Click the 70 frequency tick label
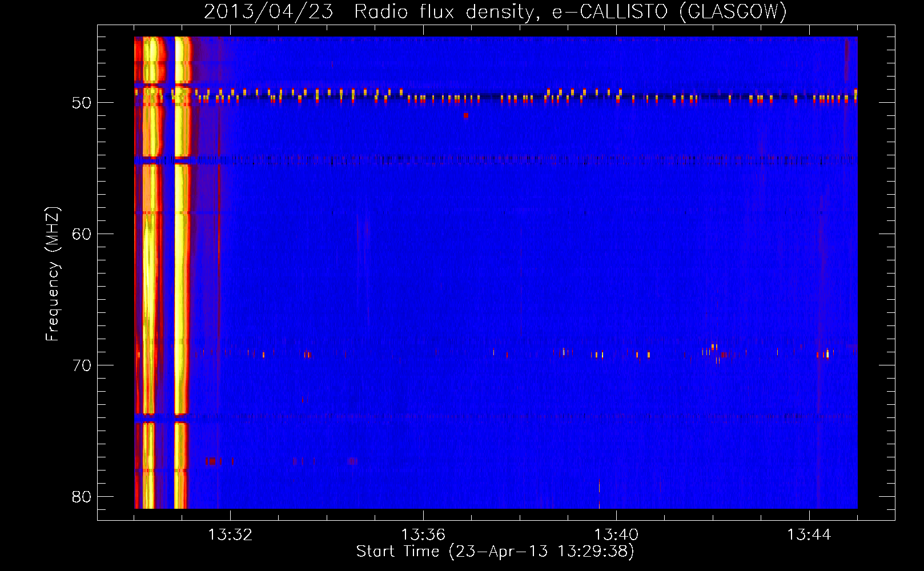The image size is (924, 571). click(x=82, y=365)
